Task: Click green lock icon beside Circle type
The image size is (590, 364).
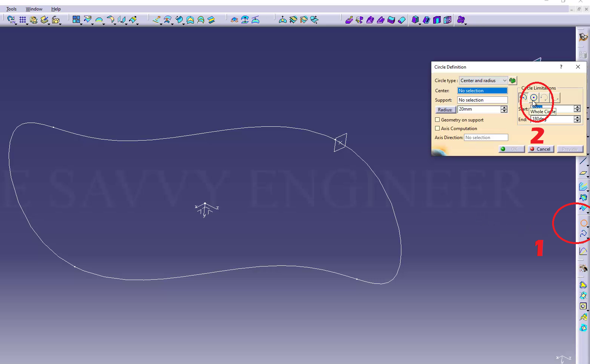Action: tap(512, 81)
